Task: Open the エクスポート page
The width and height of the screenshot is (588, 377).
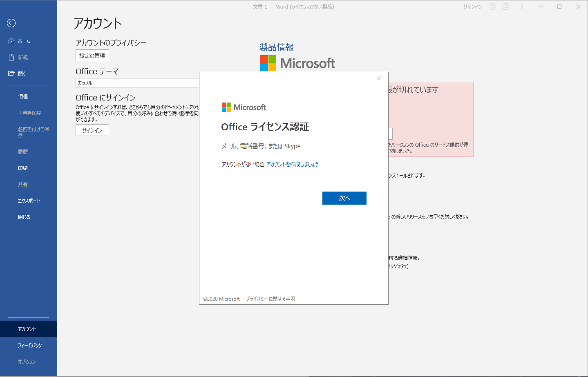Action: point(29,201)
